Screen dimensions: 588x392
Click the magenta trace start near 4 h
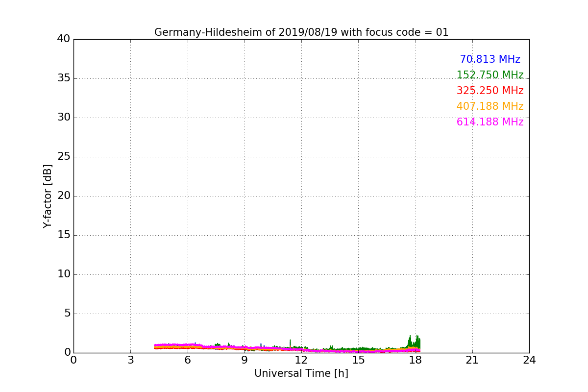tap(155, 345)
